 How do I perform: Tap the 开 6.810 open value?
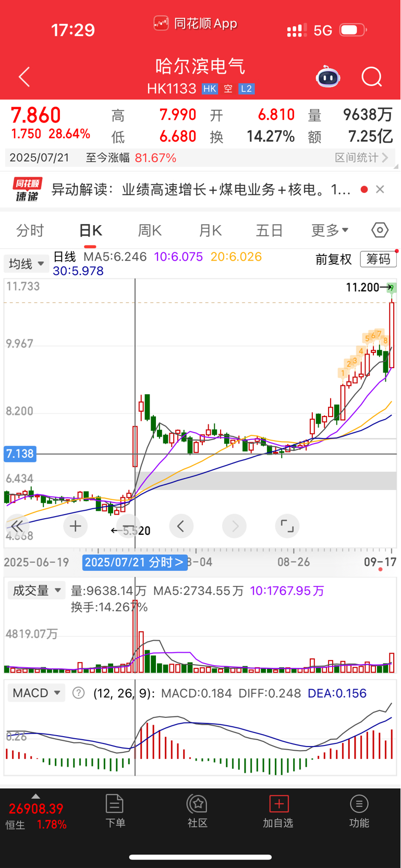pyautogui.click(x=276, y=115)
